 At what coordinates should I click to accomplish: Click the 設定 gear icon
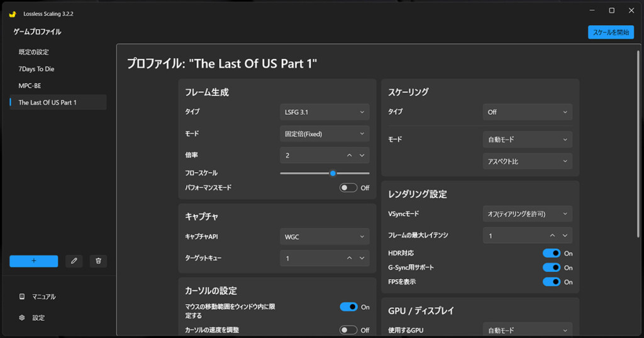[22, 318]
